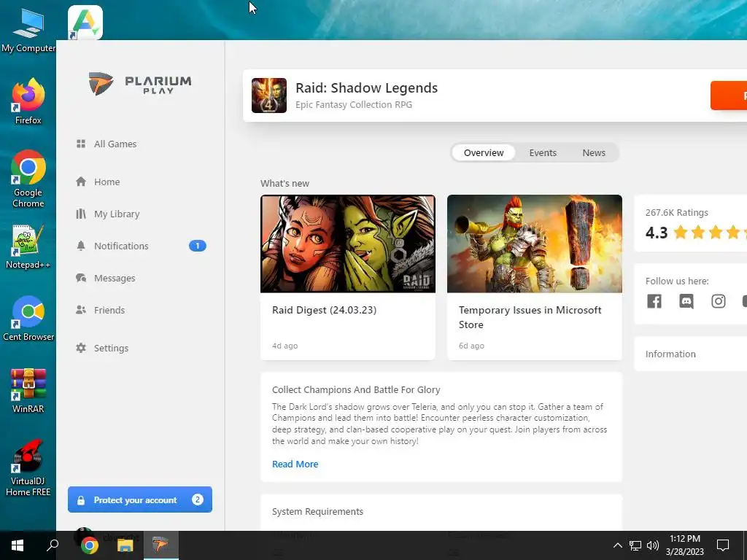
Task: Click the Windows Start button
Action: (18, 545)
